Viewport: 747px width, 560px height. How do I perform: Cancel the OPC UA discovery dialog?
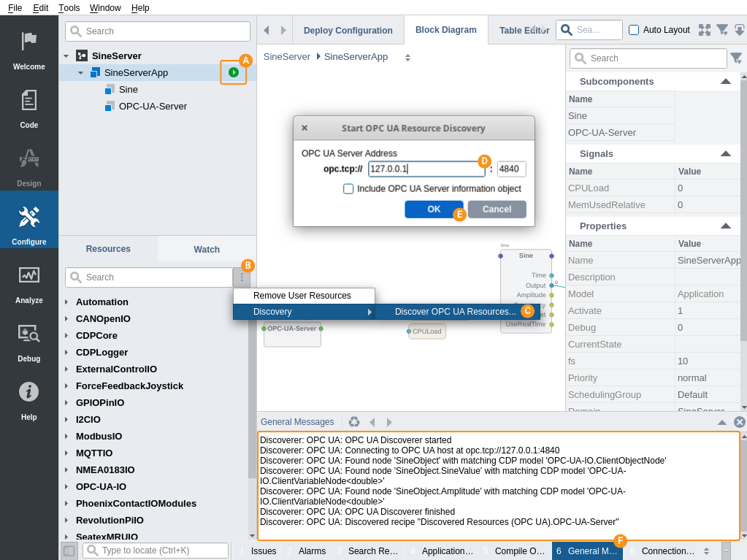(497, 210)
